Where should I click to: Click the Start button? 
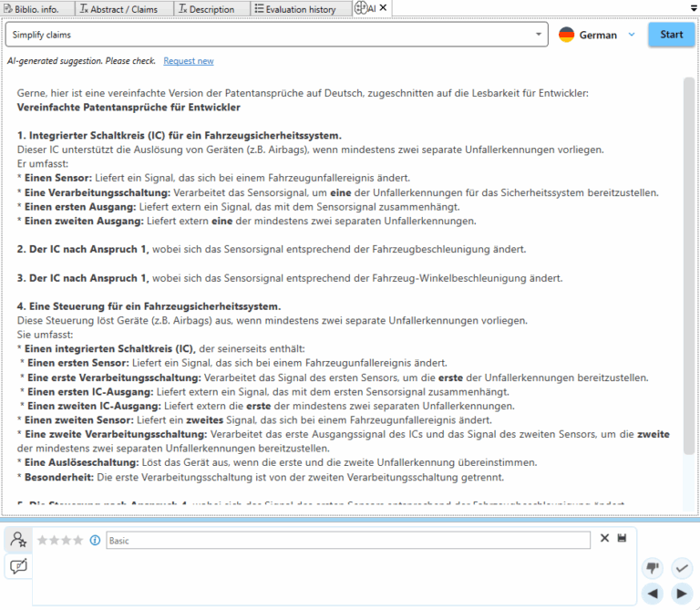[672, 35]
